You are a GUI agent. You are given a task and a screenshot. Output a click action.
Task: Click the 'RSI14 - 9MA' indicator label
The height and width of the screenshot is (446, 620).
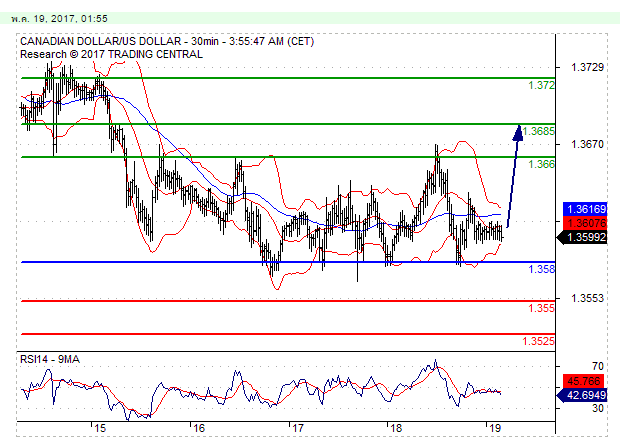tap(50, 359)
